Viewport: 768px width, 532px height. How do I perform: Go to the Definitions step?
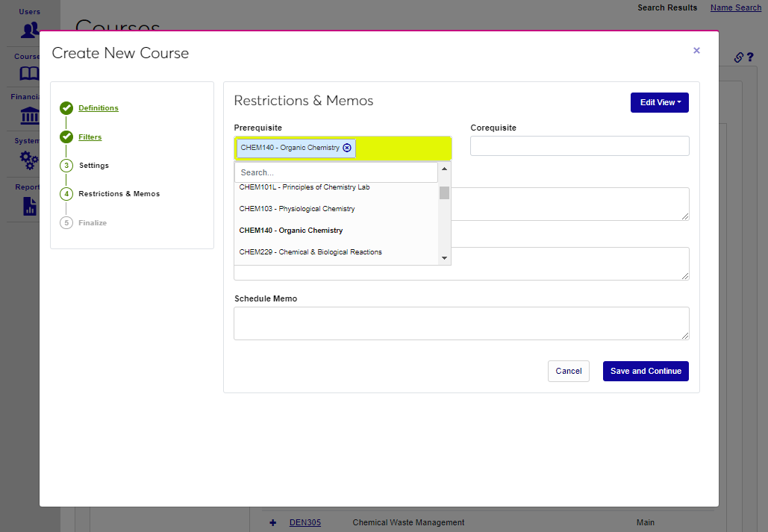click(x=99, y=108)
